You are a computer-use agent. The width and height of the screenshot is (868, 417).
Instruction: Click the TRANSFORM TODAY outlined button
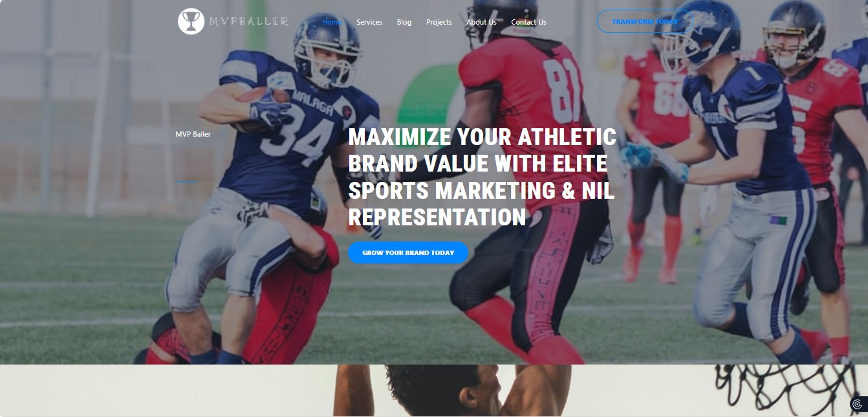tap(645, 21)
